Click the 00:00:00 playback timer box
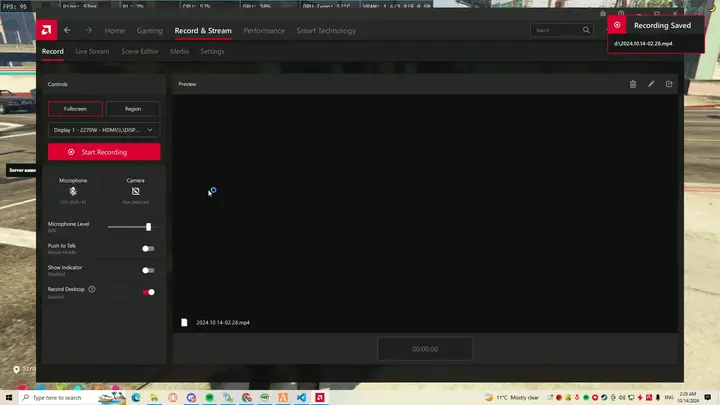 (425, 349)
